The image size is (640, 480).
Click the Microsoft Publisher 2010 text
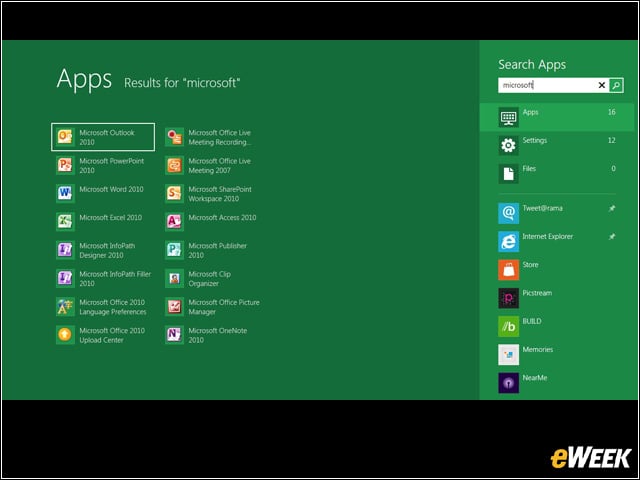click(218, 251)
